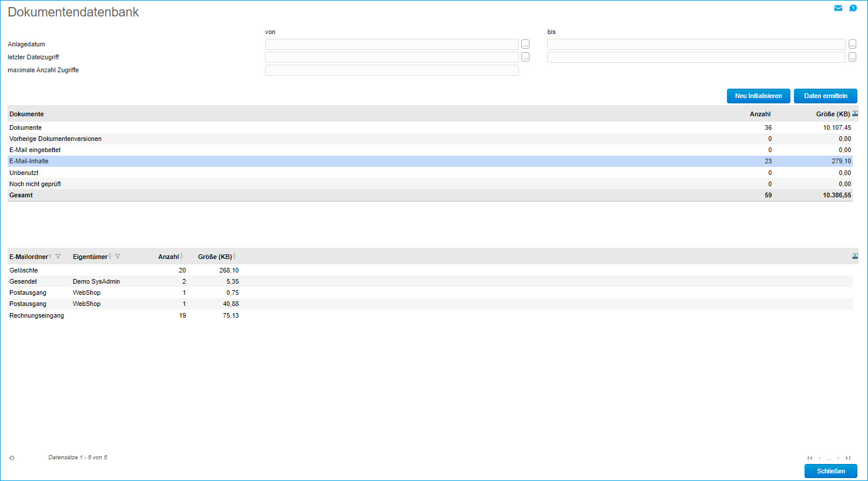Go to the next page of records

click(x=839, y=458)
